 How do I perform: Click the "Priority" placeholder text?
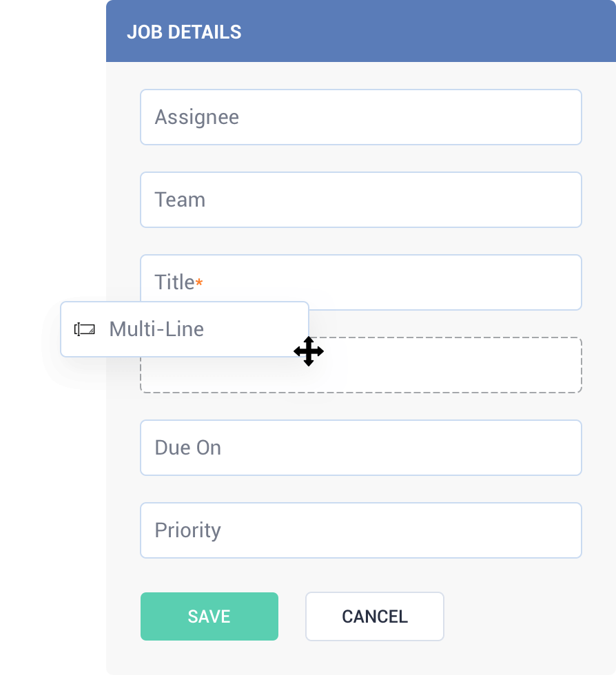pos(187,530)
